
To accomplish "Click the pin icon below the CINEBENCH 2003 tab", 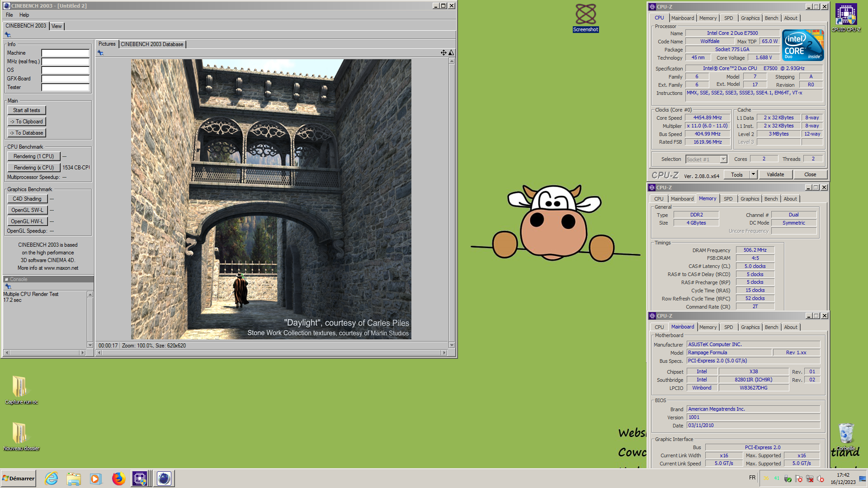I will tap(8, 35).
